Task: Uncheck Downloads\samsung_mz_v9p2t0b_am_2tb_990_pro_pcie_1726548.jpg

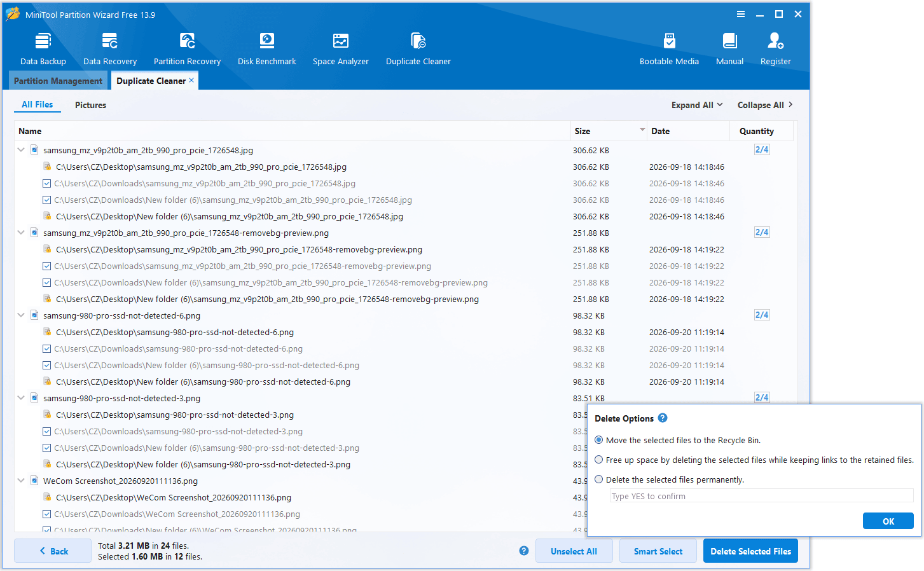Action: tap(46, 183)
